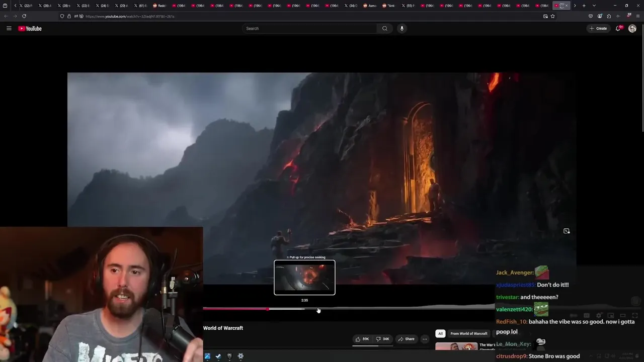This screenshot has width=644, height=362.
Task: Click chat username RedFish_10
Action: (512, 322)
